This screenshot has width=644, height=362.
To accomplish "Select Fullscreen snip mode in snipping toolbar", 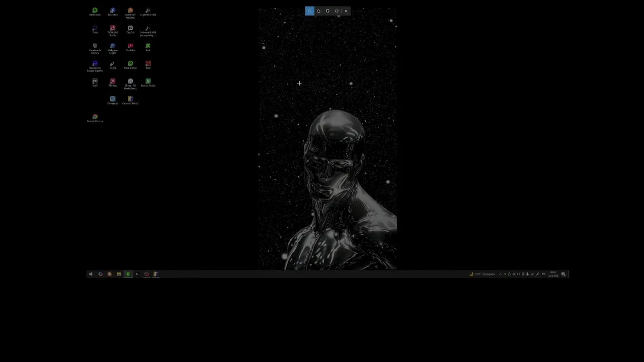I will 337,11.
